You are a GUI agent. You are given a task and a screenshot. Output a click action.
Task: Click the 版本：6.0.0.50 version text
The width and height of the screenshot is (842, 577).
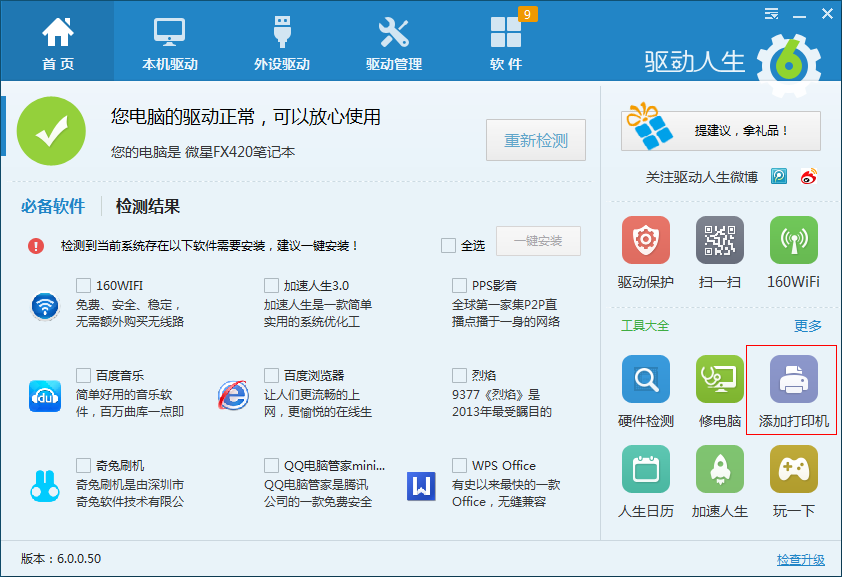coord(61,559)
